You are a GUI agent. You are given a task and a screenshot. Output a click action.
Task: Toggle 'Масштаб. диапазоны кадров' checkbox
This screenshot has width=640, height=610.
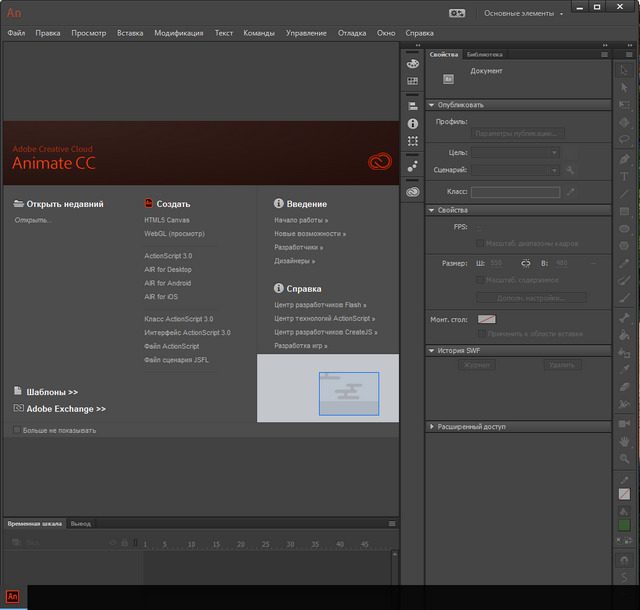click(480, 243)
